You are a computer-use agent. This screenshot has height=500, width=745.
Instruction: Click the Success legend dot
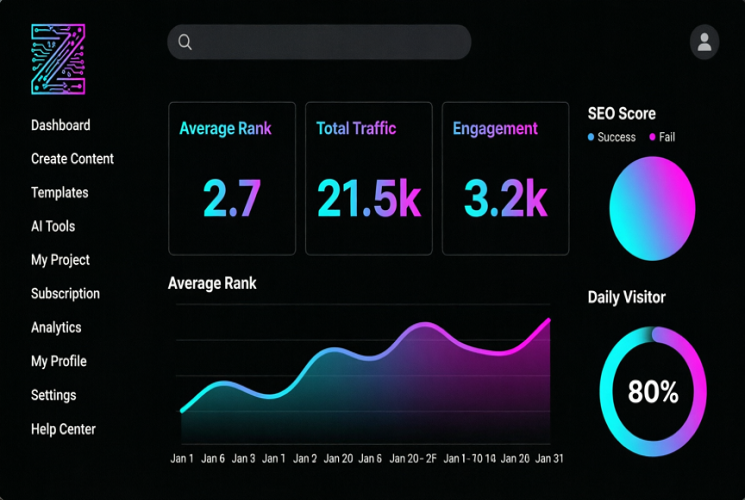pos(591,137)
